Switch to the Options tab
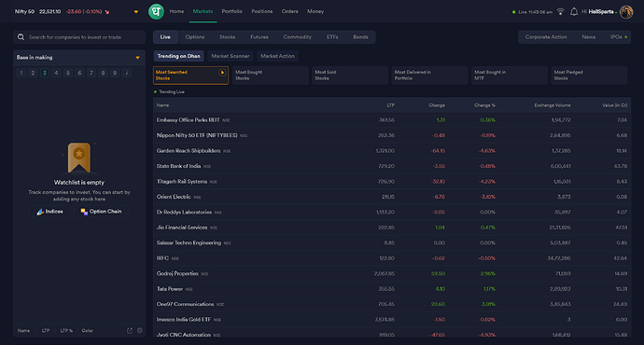This screenshot has width=644, height=345. [195, 37]
